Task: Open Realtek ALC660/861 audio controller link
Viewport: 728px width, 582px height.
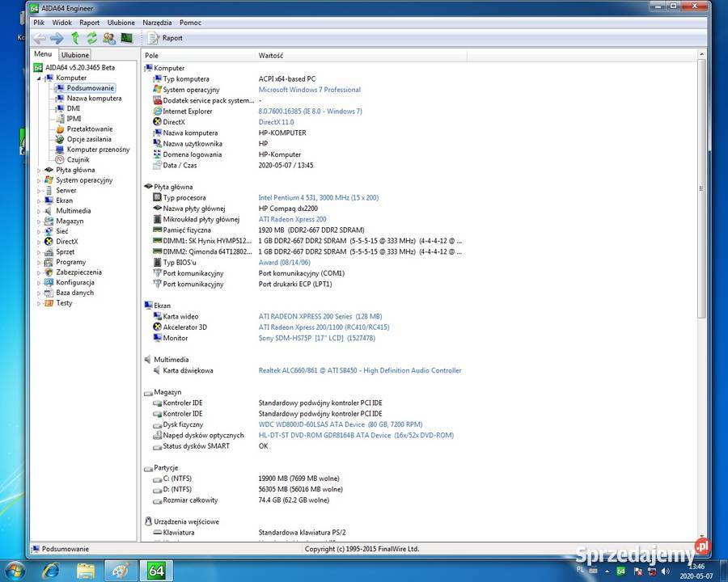Action: pyautogui.click(x=360, y=370)
